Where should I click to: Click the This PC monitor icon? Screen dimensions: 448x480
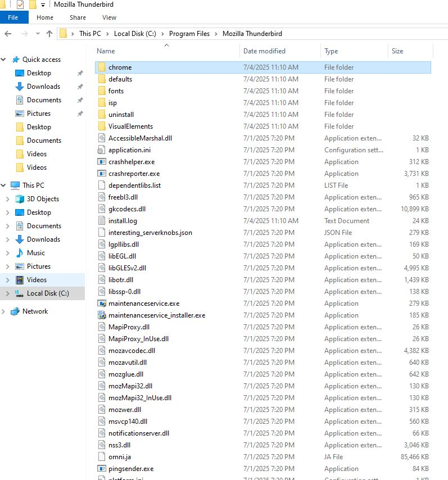pos(15,185)
